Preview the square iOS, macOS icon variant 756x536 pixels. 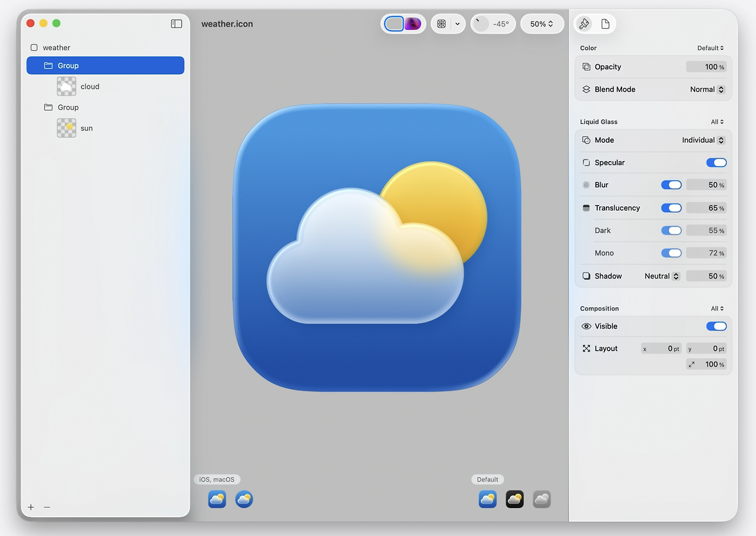217,499
